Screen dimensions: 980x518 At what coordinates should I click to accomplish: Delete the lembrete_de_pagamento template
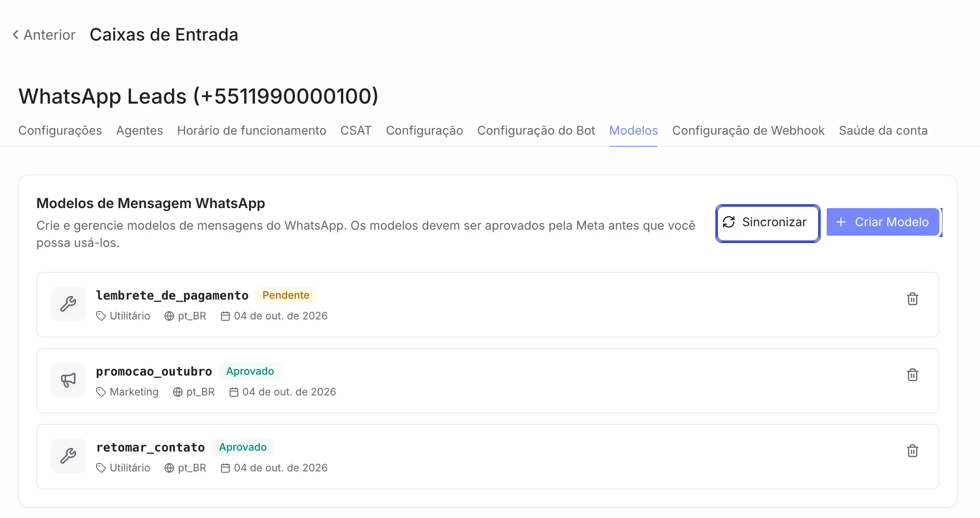click(x=912, y=299)
